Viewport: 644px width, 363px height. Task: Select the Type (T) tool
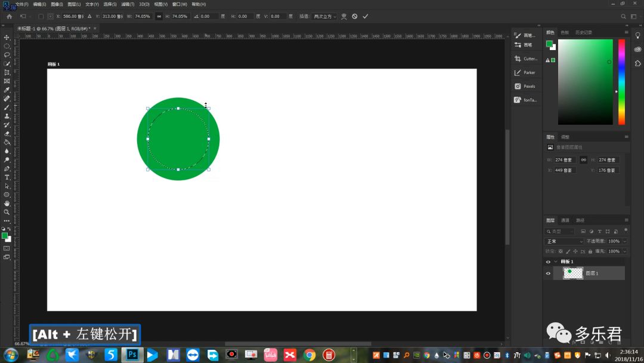(x=7, y=177)
